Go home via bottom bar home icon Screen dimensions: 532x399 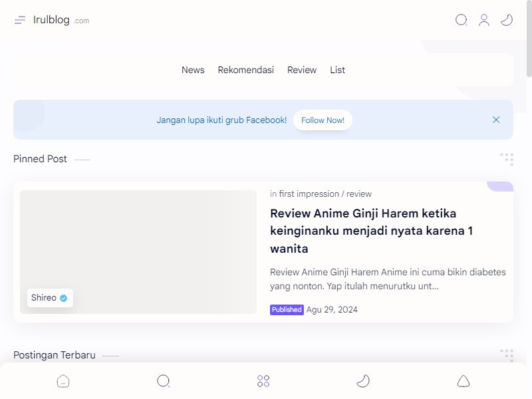coord(63,381)
